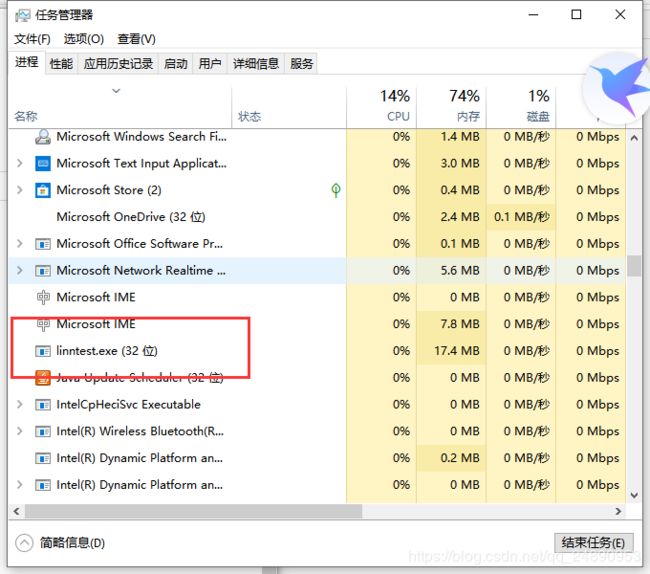Select the Java Update Scheduler process

coord(317,378)
